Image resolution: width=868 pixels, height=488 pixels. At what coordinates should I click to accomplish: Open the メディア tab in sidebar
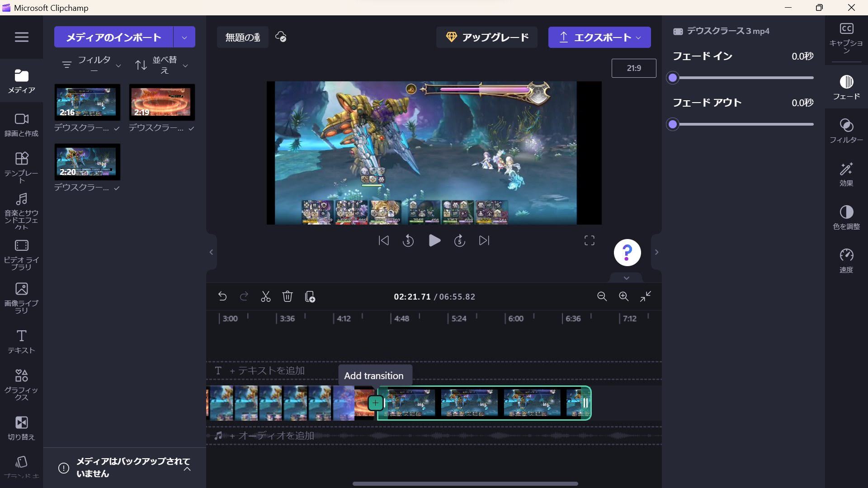(21, 81)
